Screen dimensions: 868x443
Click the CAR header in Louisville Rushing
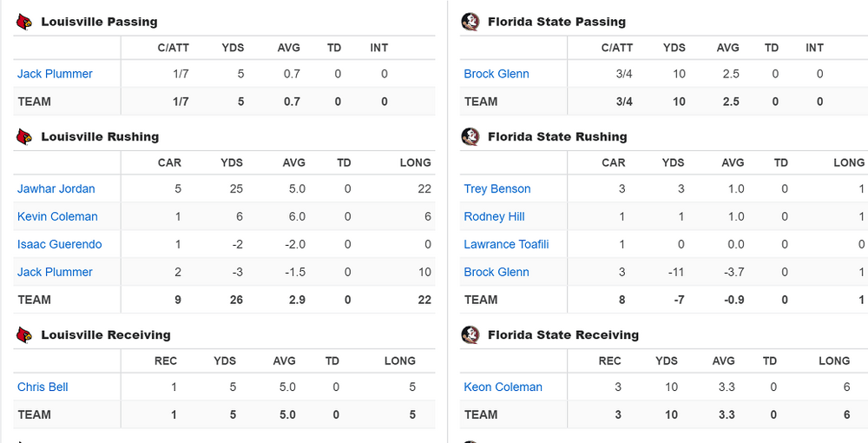coord(169,162)
